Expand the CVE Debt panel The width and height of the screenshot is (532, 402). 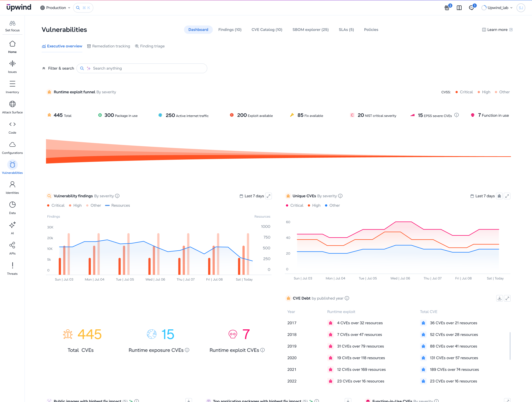click(x=507, y=298)
